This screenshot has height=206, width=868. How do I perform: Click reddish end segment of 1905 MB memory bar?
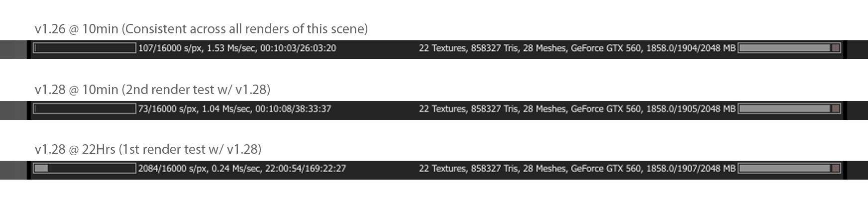(x=835, y=108)
